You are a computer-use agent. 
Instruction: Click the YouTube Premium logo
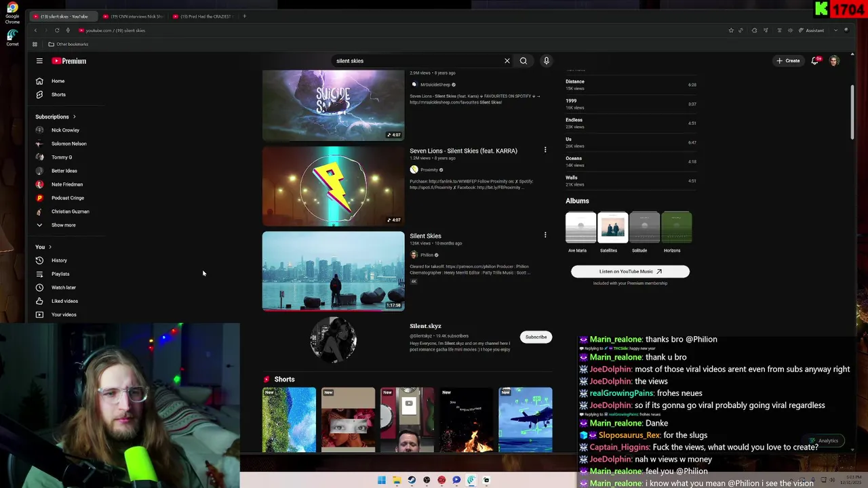69,61
